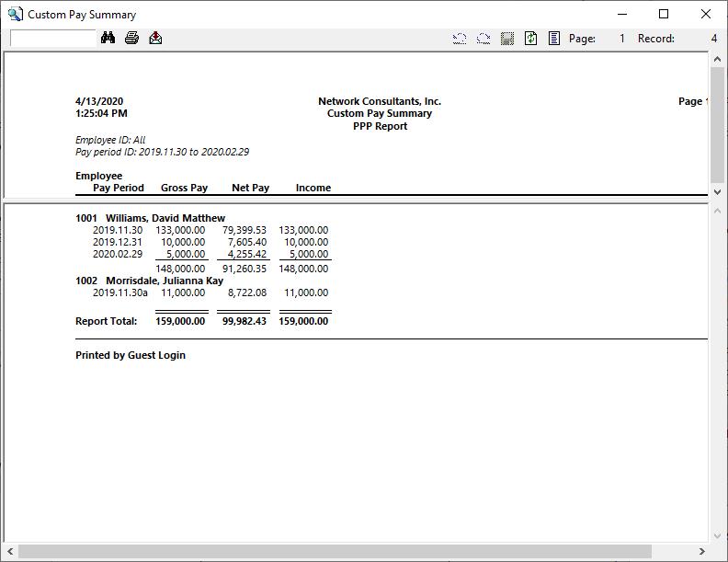Click the next page arrow icon
Image resolution: width=728 pixels, height=562 pixels.
483,39
